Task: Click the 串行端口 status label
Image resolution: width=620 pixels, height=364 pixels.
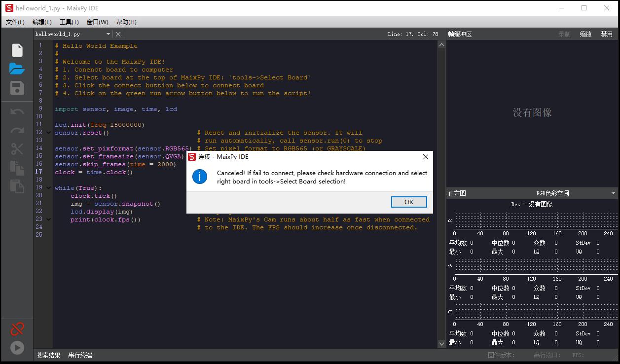Action: tap(547, 355)
